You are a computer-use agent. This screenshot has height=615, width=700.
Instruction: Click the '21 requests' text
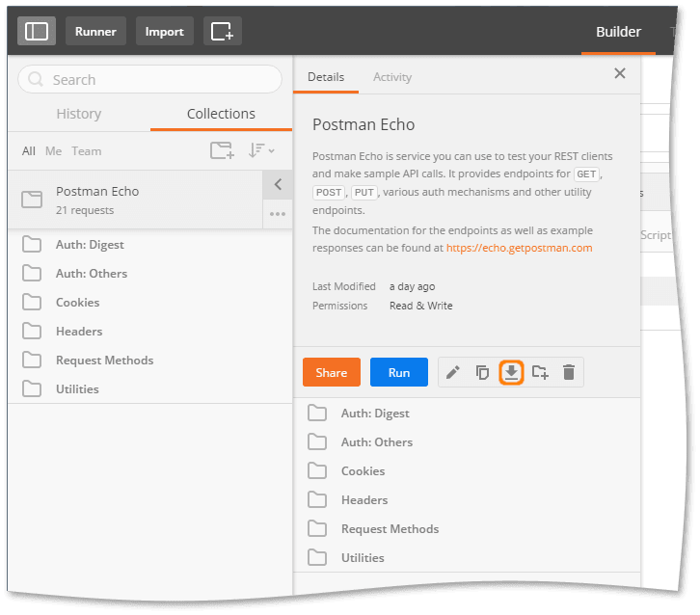85,210
